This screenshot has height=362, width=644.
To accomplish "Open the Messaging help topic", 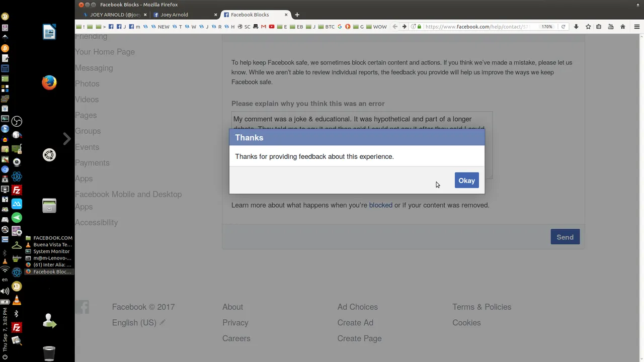I will [94, 68].
